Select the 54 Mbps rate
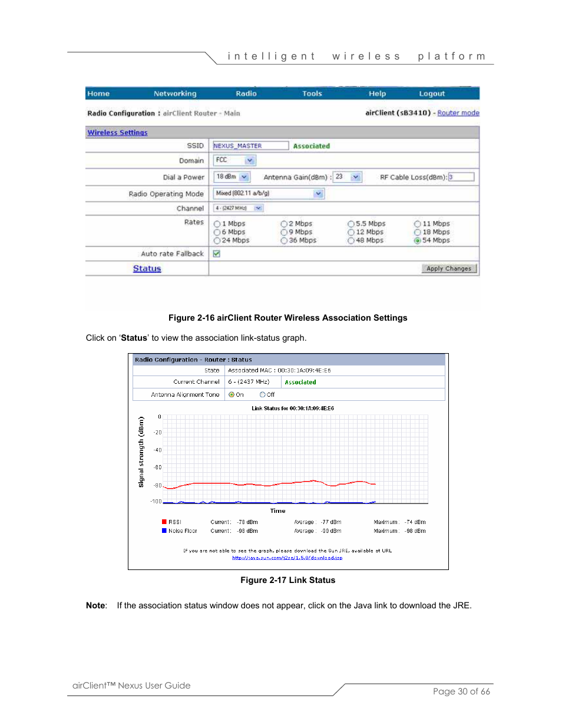The width and height of the screenshot is (562, 728). point(418,241)
